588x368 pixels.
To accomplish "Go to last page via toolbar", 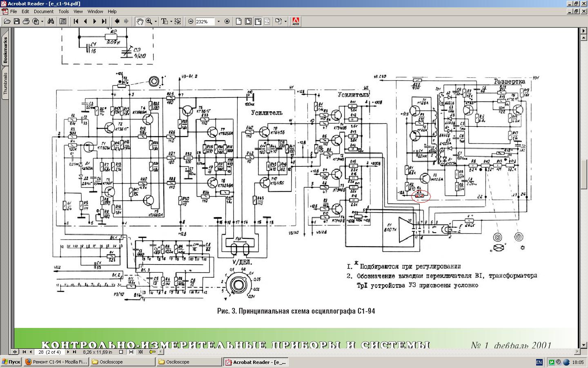I will pos(104,21).
